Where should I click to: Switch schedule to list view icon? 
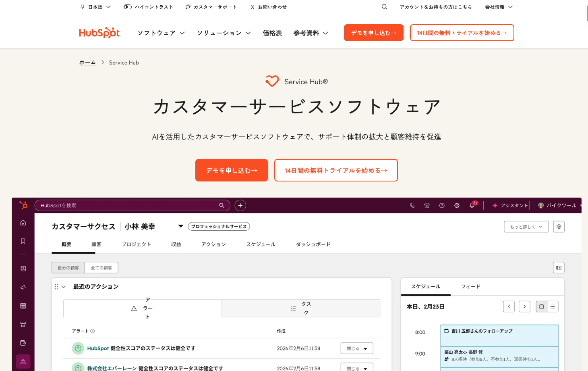pos(553,306)
